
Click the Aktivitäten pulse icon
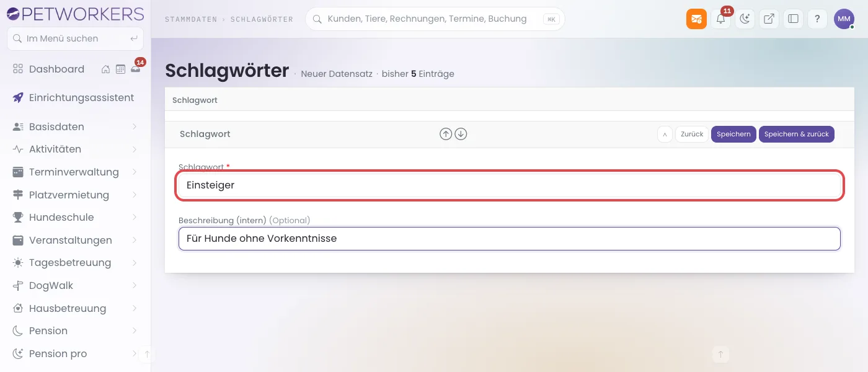[x=18, y=149]
